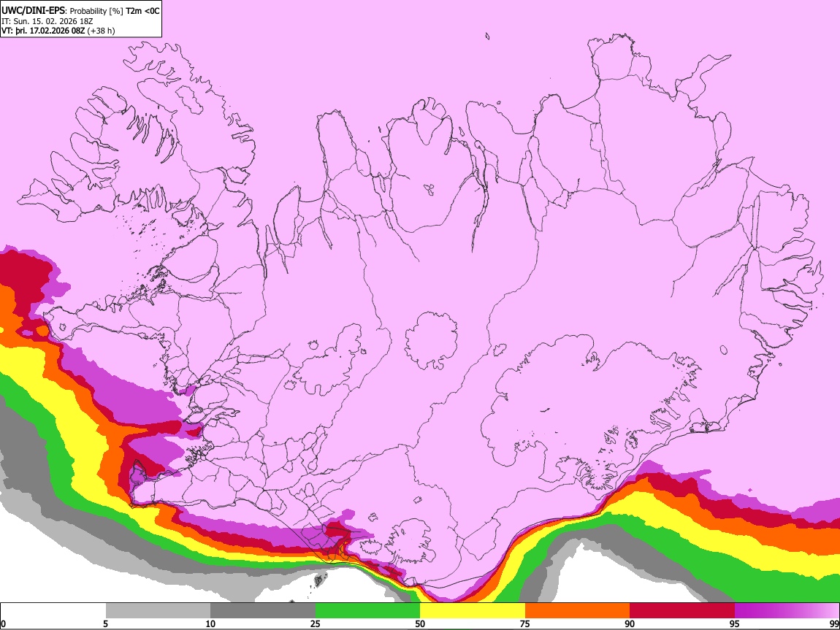
Task: Click the legend value label '95'
Action: [x=735, y=624]
